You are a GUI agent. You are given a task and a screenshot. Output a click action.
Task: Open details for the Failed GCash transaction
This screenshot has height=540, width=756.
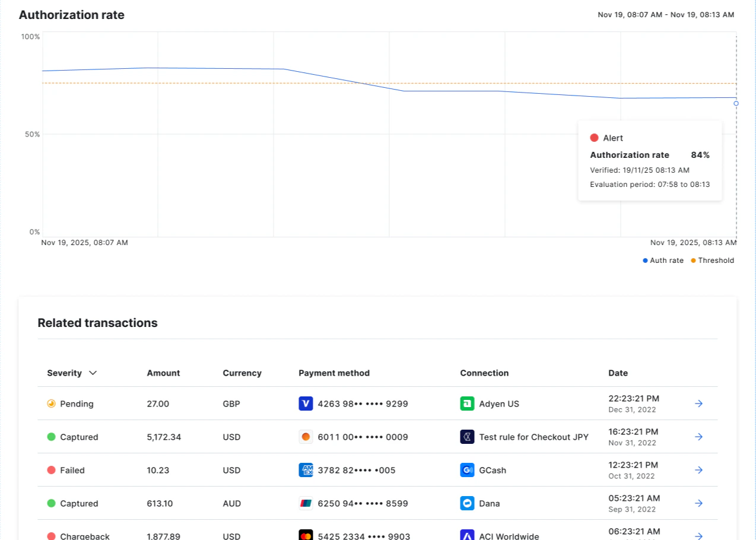click(x=699, y=470)
